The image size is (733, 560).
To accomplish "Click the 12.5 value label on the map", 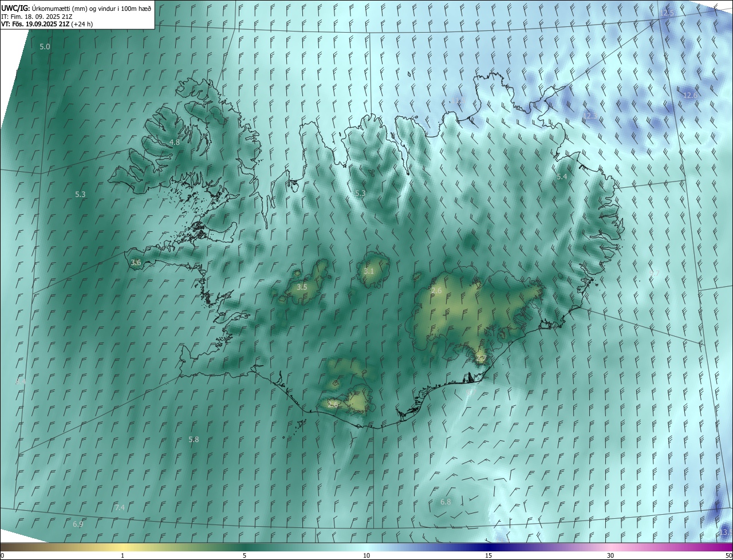I will (667, 13).
